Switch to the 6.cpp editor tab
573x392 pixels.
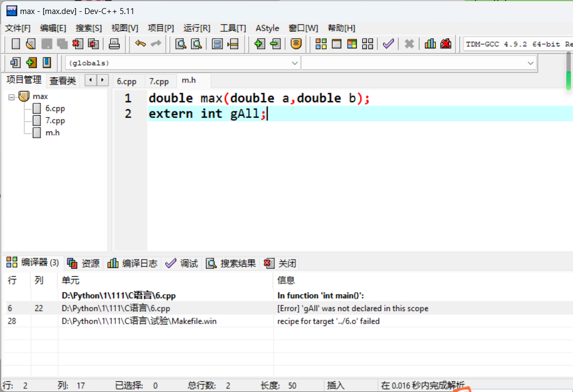tap(127, 81)
